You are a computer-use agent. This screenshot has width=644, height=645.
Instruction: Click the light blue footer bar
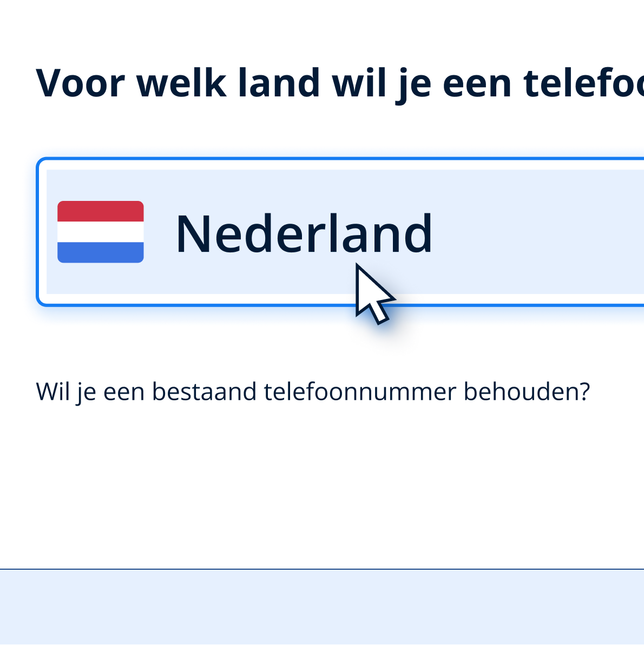pyautogui.click(x=322, y=607)
